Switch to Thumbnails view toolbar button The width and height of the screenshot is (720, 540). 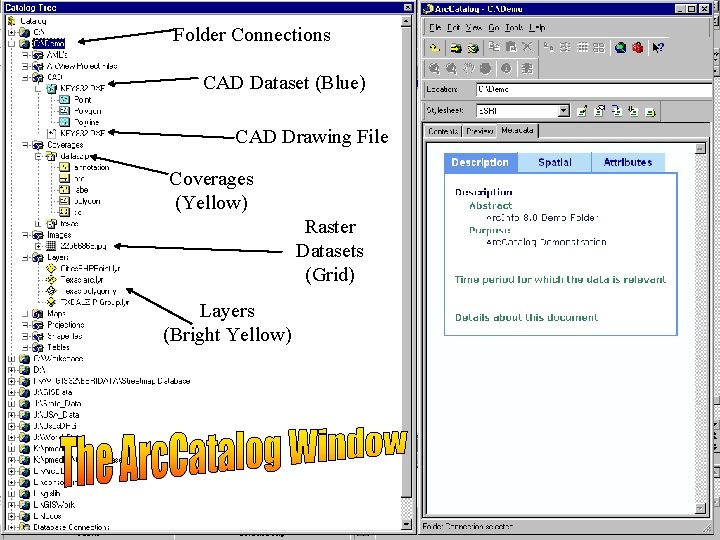click(599, 47)
